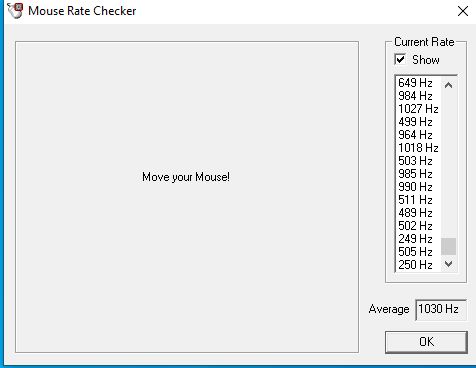Click the Current Rate group label
This screenshot has height=368, width=476.
click(424, 42)
